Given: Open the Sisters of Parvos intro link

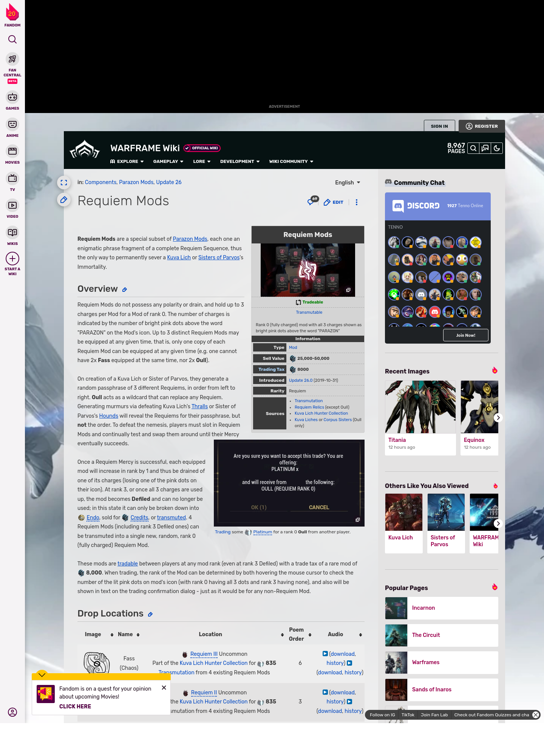Looking at the screenshot, I should coord(219,257).
